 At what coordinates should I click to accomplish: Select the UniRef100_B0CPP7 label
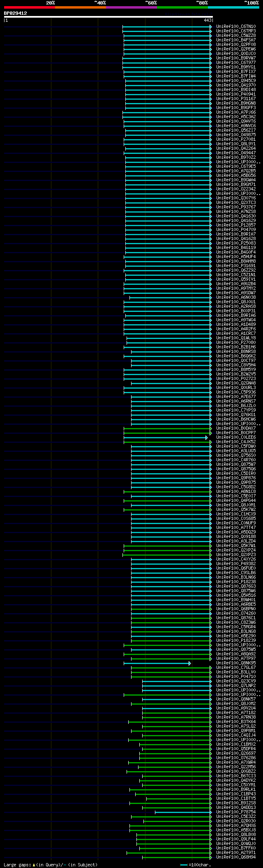pos(236,433)
